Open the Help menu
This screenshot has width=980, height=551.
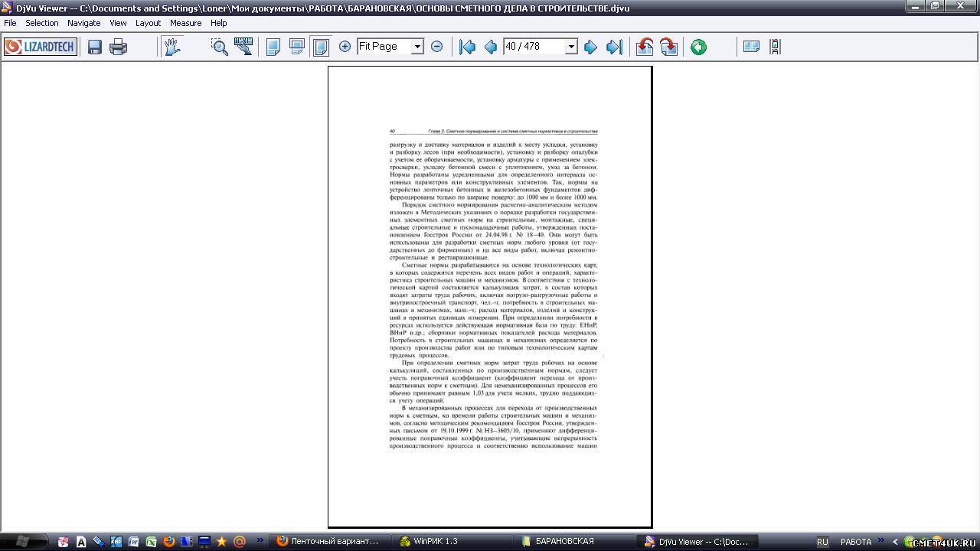point(219,23)
